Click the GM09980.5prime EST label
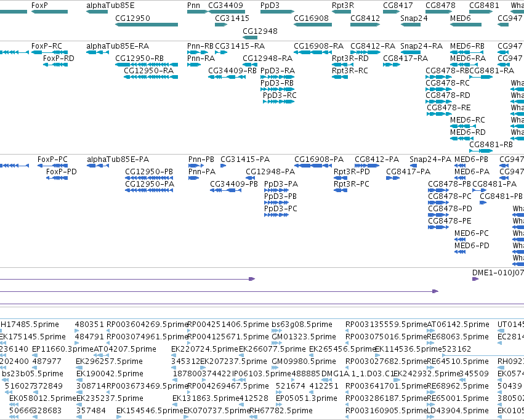This screenshot has height=420, width=524. (304, 361)
